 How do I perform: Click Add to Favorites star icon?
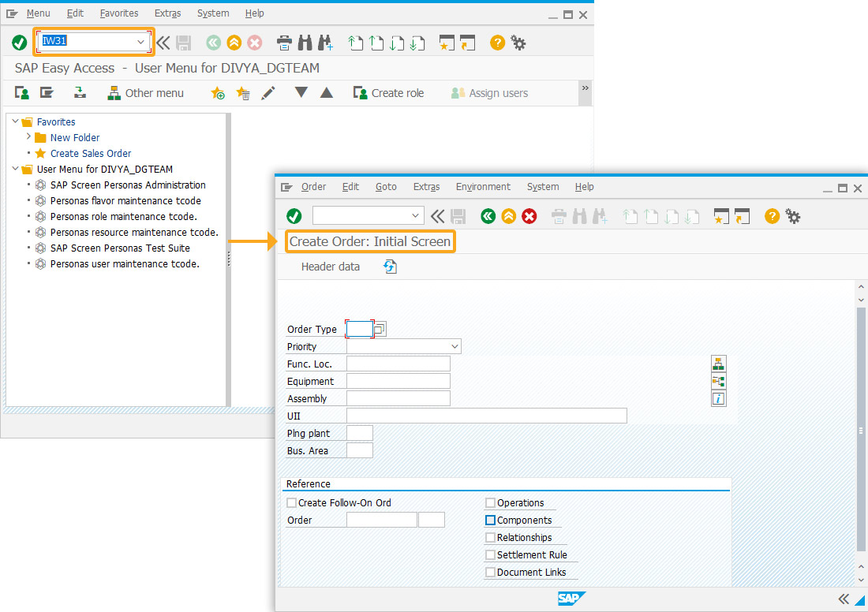point(218,93)
